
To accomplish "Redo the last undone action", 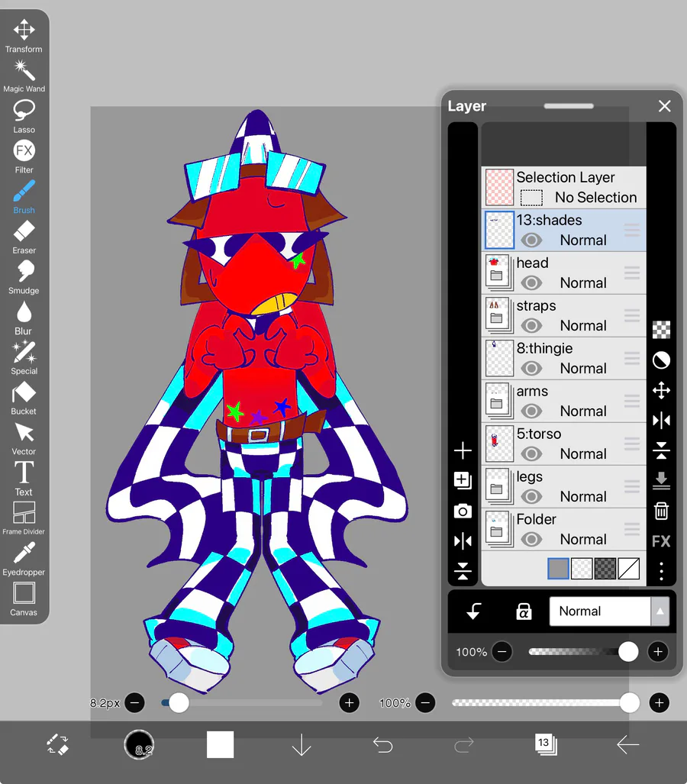I will tap(464, 745).
